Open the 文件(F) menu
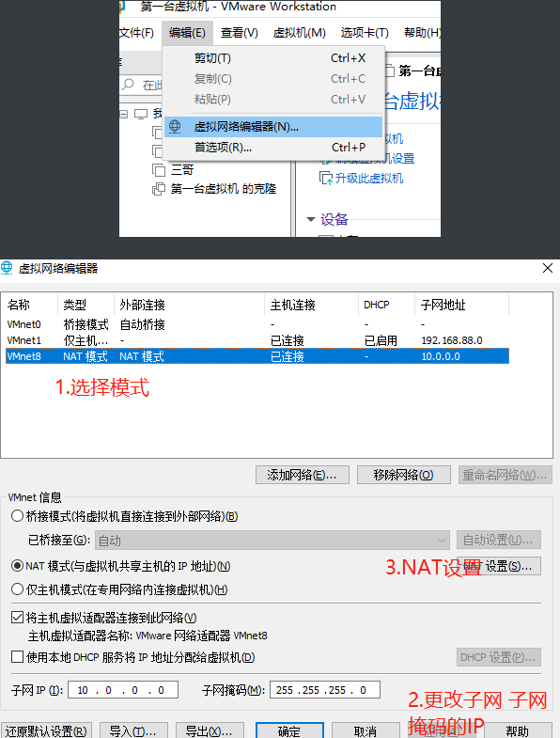The height and width of the screenshot is (738, 560). [136, 33]
